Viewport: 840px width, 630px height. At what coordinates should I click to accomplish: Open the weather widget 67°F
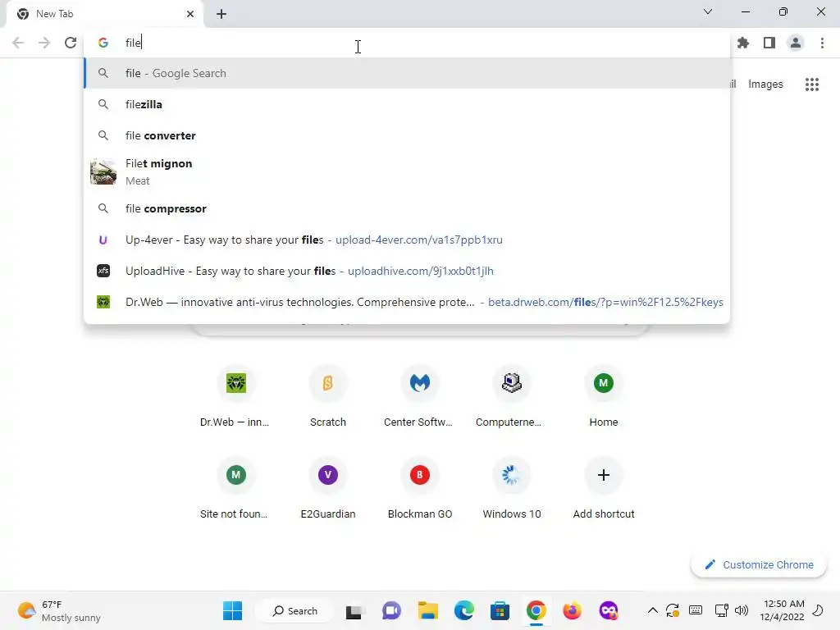(59, 610)
